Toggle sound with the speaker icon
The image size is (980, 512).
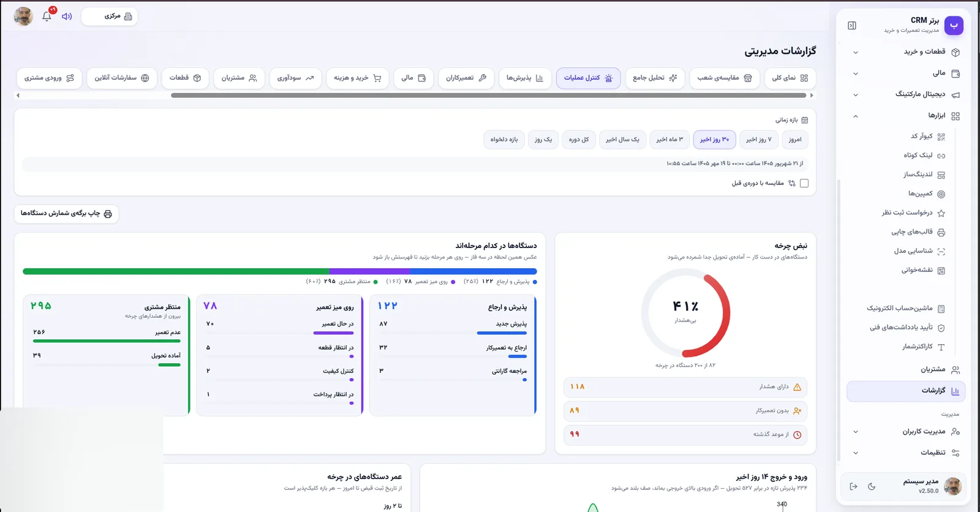67,17
